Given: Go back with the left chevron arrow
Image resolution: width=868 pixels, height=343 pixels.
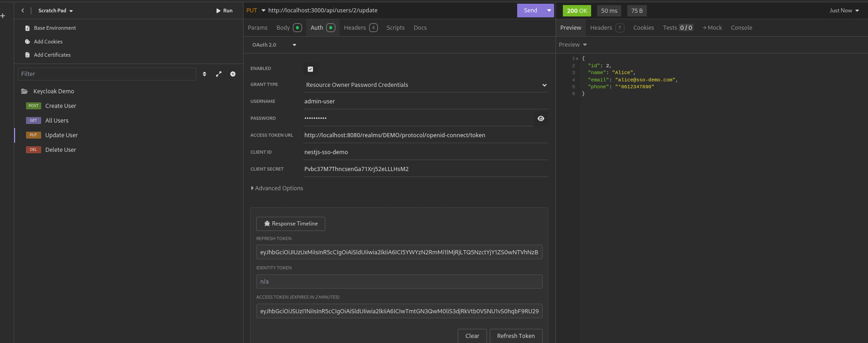Looking at the screenshot, I should coord(22,11).
